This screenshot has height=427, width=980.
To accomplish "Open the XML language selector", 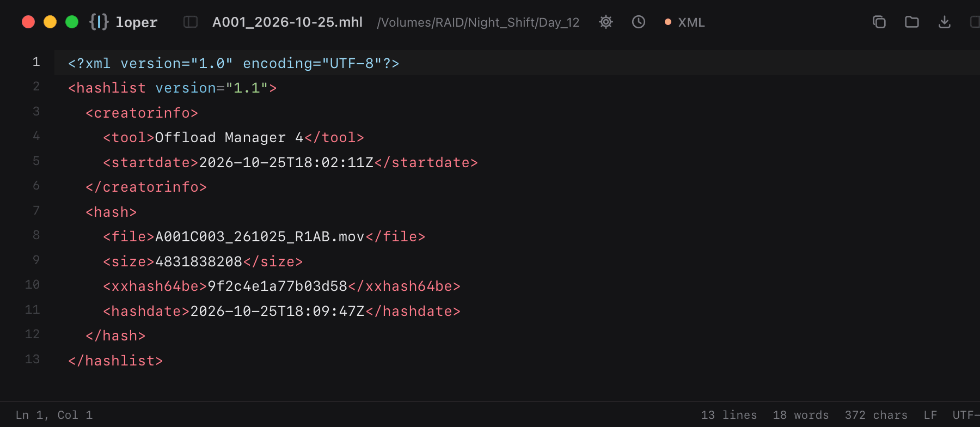I will (685, 22).
